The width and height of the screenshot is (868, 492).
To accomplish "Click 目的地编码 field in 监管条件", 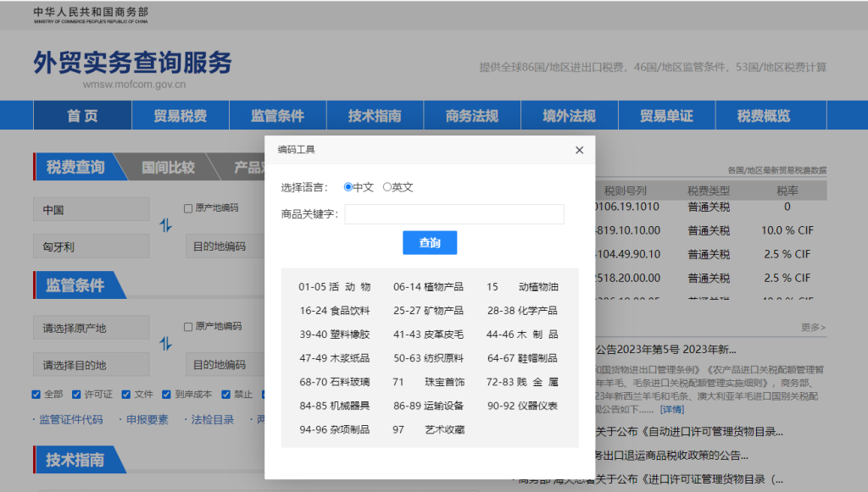I will click(x=225, y=365).
